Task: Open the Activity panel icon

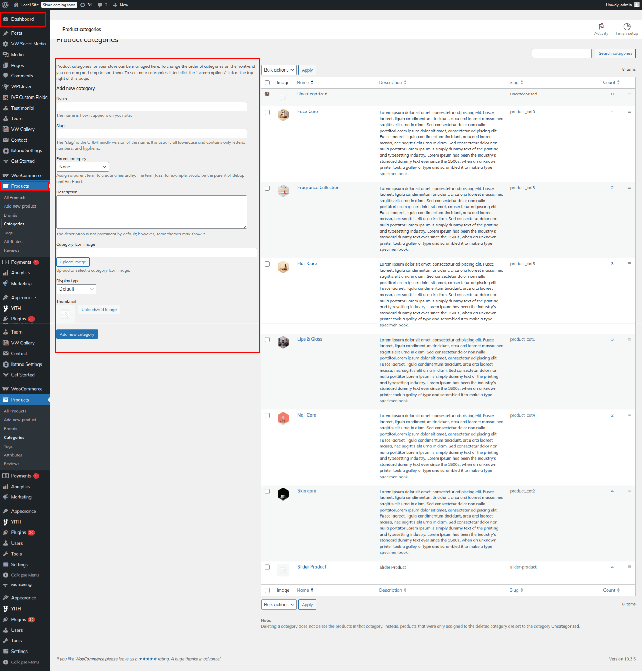Action: coord(601,27)
